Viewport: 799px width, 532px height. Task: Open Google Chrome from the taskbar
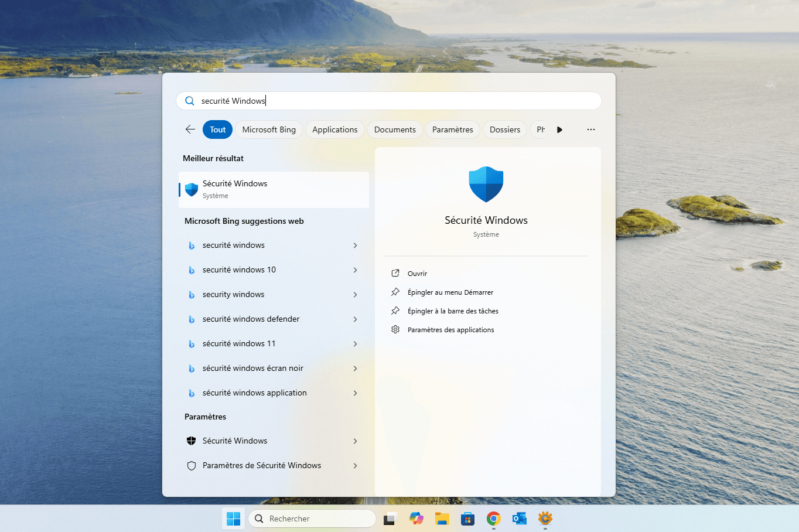493,519
